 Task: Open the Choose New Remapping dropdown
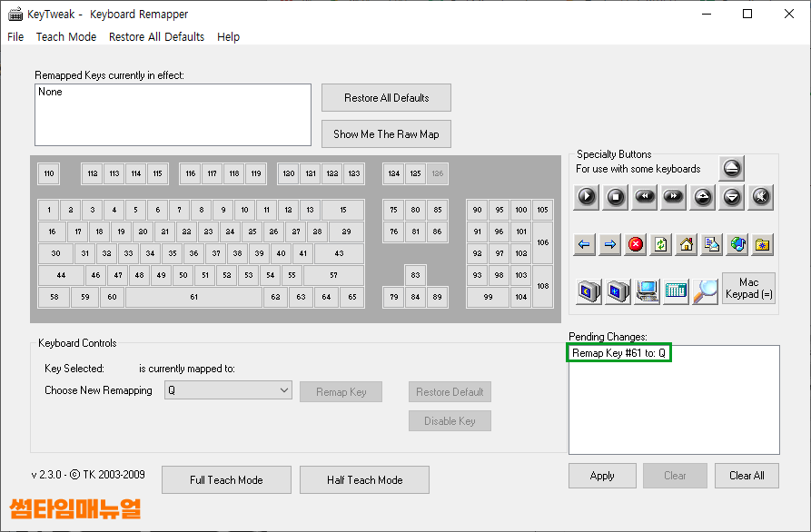(x=228, y=390)
